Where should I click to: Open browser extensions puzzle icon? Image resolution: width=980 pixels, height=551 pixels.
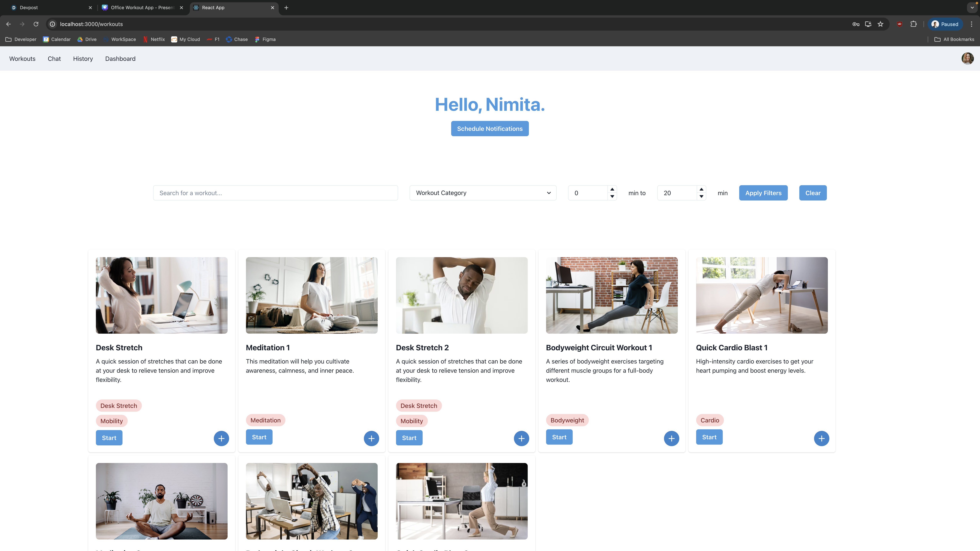coord(913,24)
